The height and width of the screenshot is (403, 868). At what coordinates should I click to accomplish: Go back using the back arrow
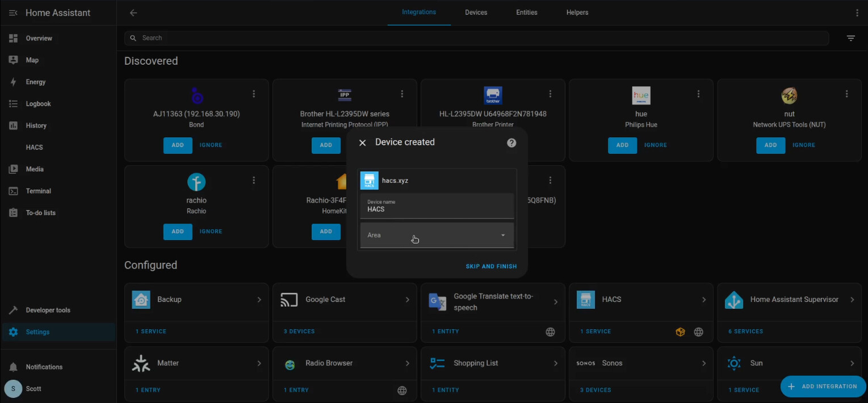133,12
